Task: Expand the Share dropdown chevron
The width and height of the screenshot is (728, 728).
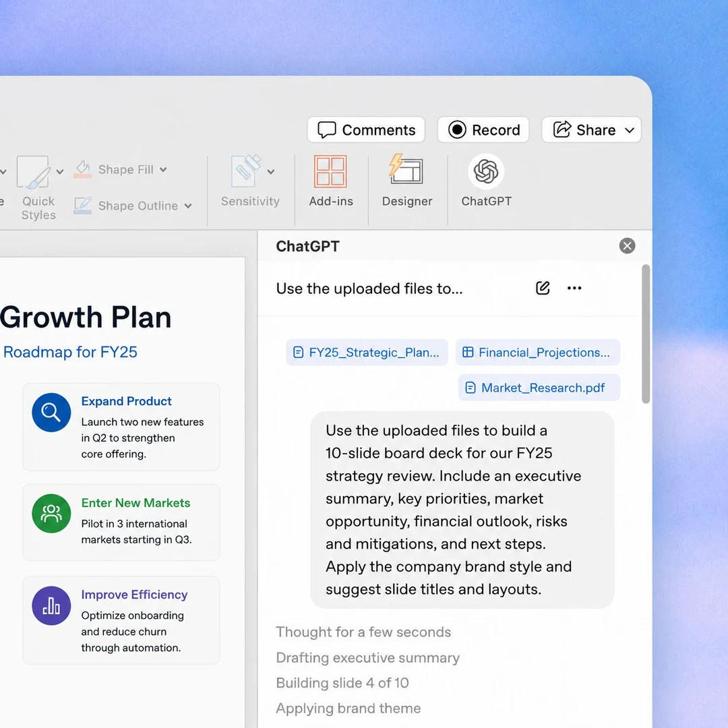Action: [x=630, y=130]
